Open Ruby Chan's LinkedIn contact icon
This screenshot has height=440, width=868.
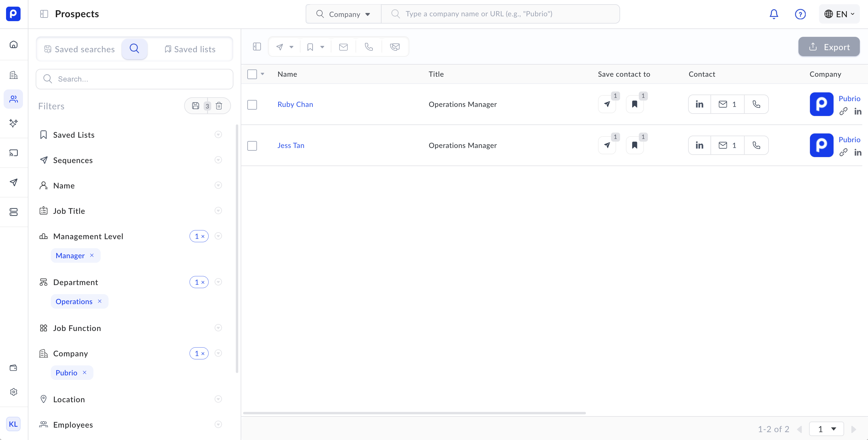(x=699, y=104)
